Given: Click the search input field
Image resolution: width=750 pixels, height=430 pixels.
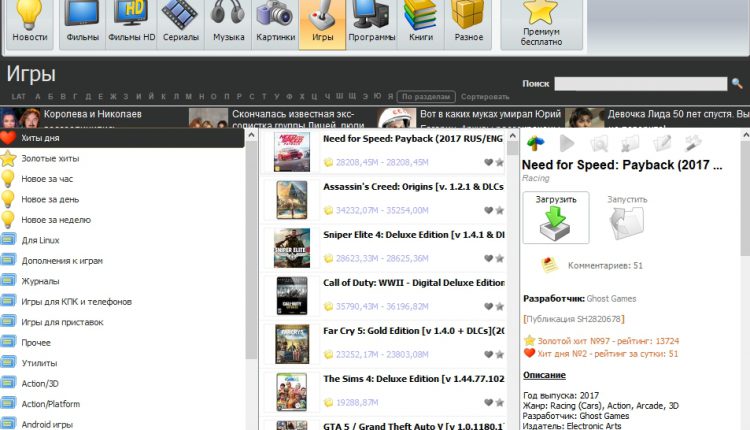Looking at the screenshot, I should click(x=640, y=84).
